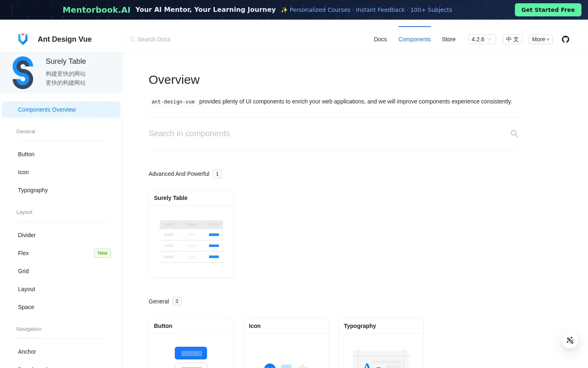This screenshot has width=588, height=368.
Task: Click the Surely Table S logo
Action: pos(23,73)
